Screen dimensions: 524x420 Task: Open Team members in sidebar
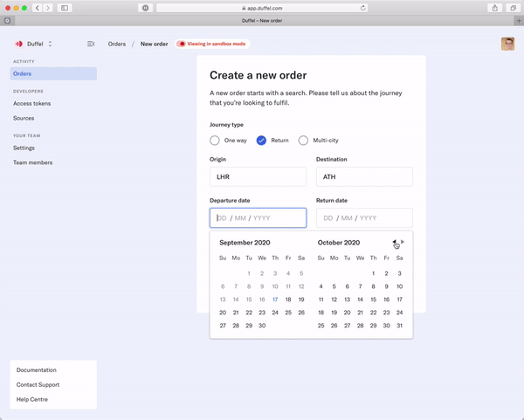click(x=32, y=162)
